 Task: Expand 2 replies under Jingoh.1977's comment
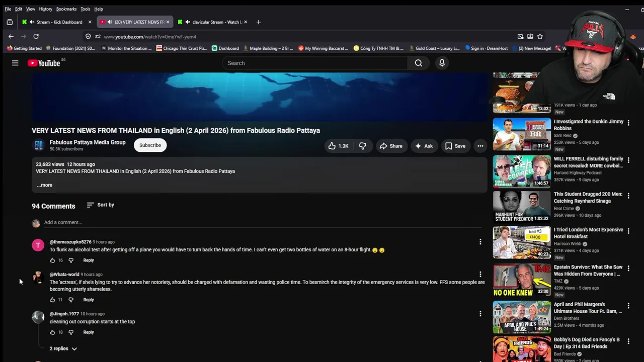click(63, 348)
